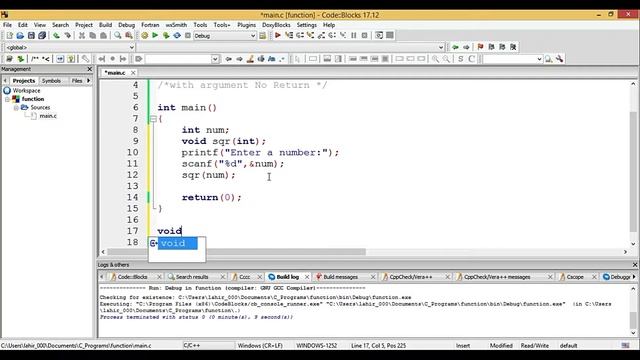Image resolution: width=640 pixels, height=360 pixels.
Task: Click the Build and run icon
Action: [x=166, y=36]
